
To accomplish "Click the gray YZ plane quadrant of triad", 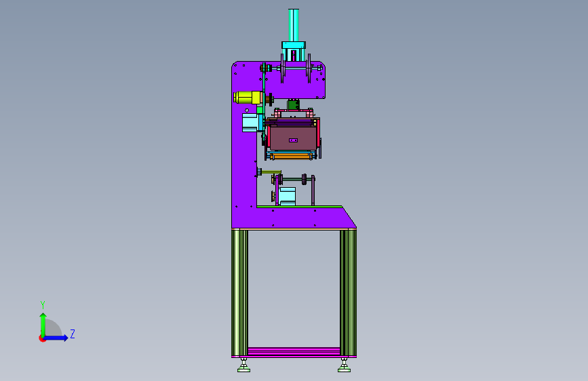I will pyautogui.click(x=53, y=328).
